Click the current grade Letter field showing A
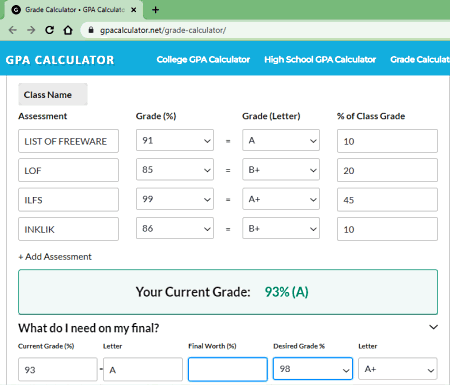 (143, 369)
